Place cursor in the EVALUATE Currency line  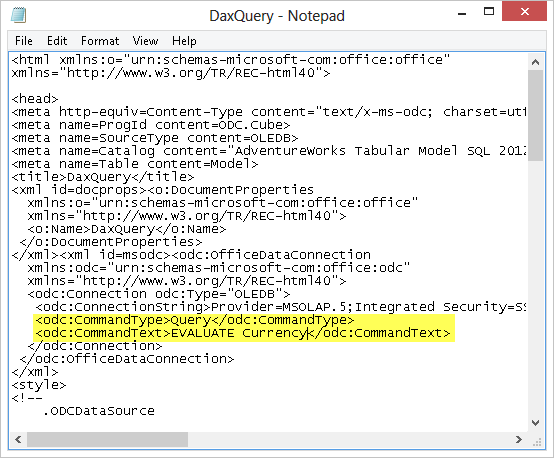coord(243,333)
